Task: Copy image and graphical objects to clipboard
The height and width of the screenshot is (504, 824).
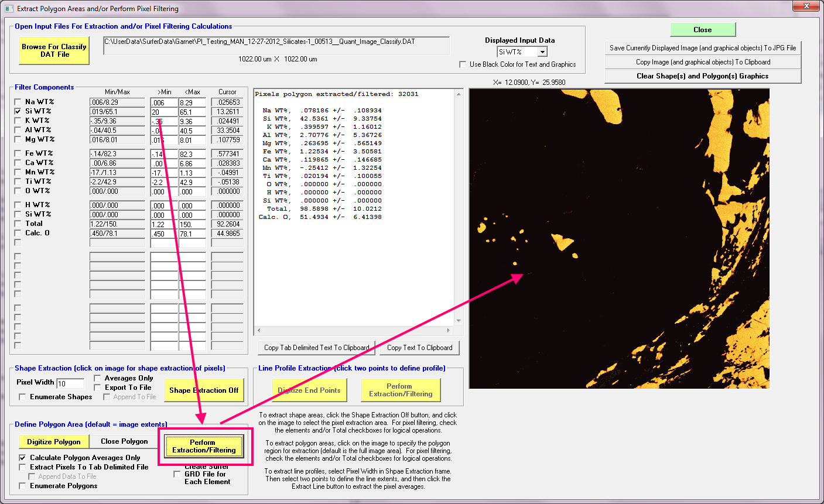Action: tap(702, 62)
